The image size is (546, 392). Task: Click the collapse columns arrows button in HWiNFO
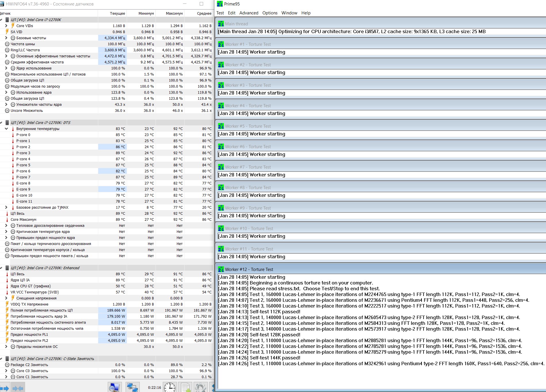pyautogui.click(x=18, y=388)
